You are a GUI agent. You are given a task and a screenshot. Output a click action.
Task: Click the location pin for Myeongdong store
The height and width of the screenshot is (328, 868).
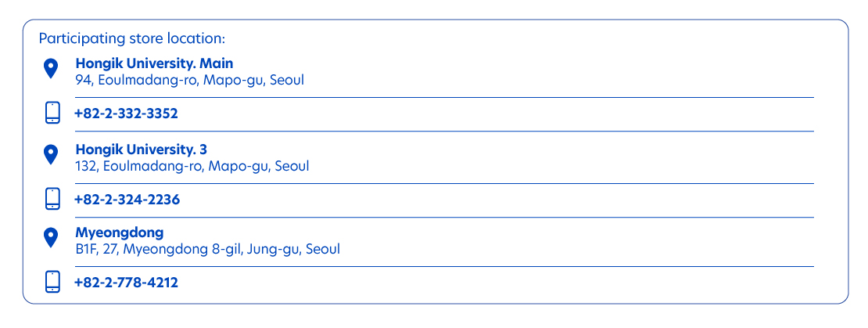51,238
